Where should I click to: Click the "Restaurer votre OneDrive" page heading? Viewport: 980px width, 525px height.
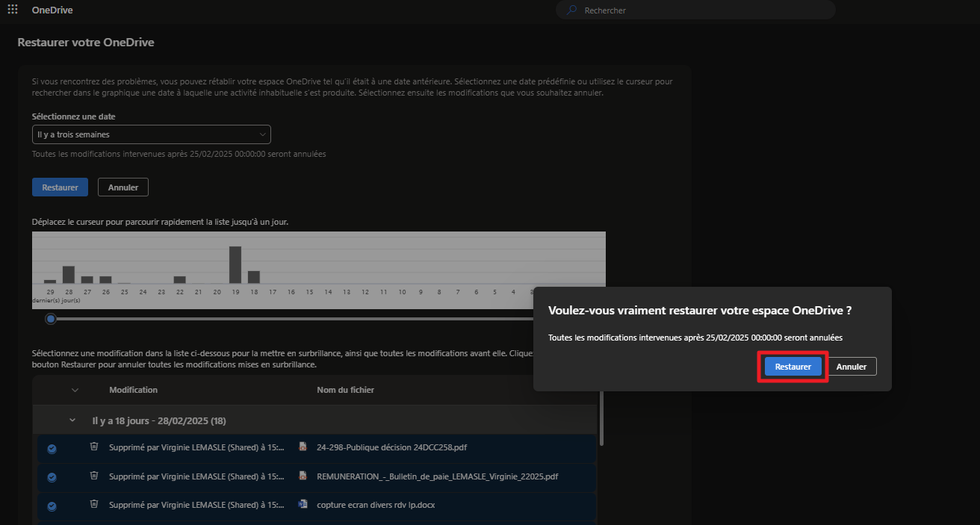point(86,43)
